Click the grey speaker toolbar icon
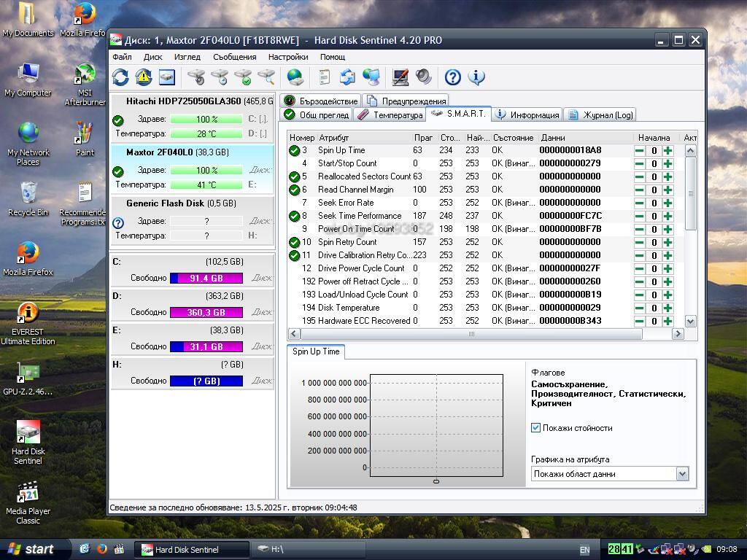The image size is (747, 560). point(423,77)
